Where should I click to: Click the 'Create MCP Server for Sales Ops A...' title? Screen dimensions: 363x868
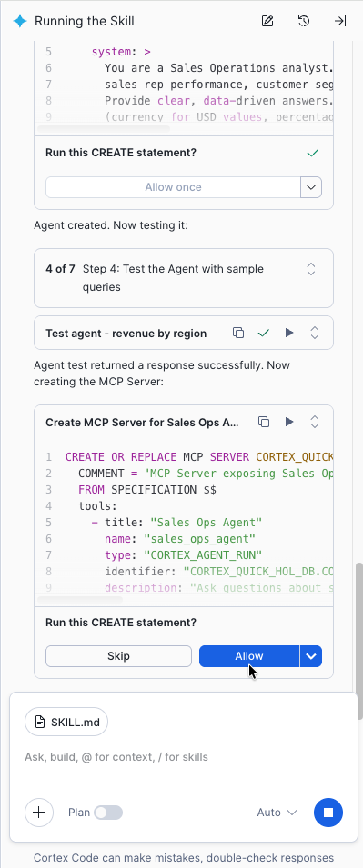coord(143,423)
